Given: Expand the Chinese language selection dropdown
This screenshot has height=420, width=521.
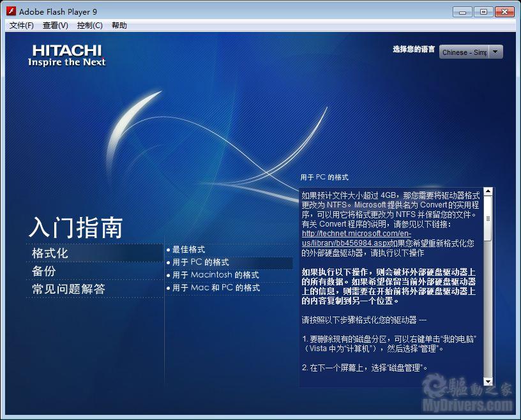Looking at the screenshot, I should pyautogui.click(x=495, y=52).
